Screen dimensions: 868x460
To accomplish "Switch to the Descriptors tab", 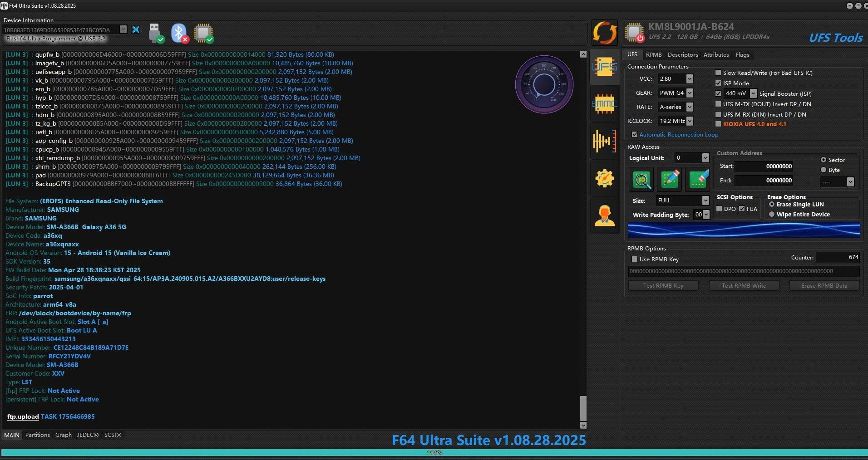I will (683, 54).
